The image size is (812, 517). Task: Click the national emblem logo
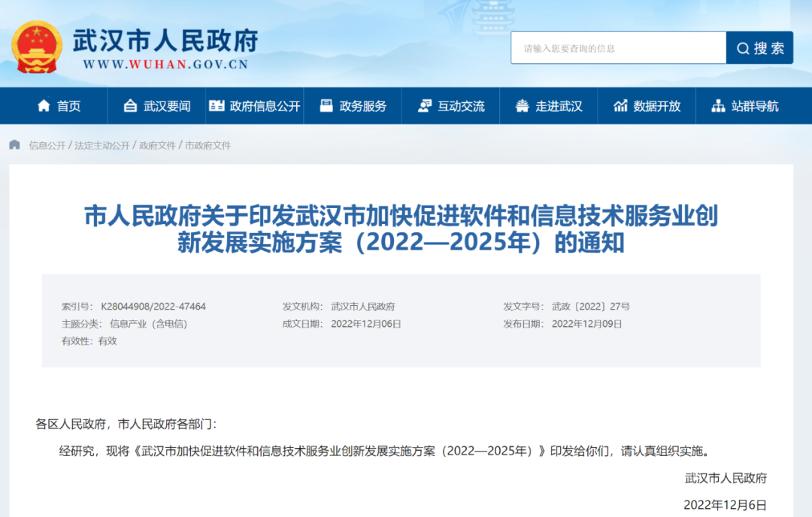click(36, 48)
